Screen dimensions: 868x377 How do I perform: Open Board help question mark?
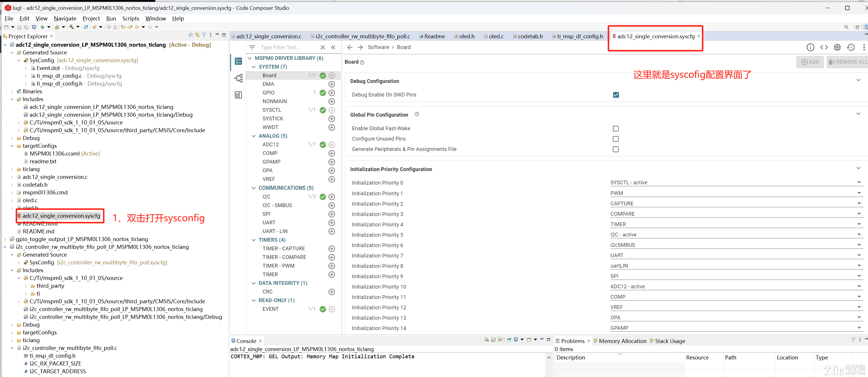pos(362,62)
